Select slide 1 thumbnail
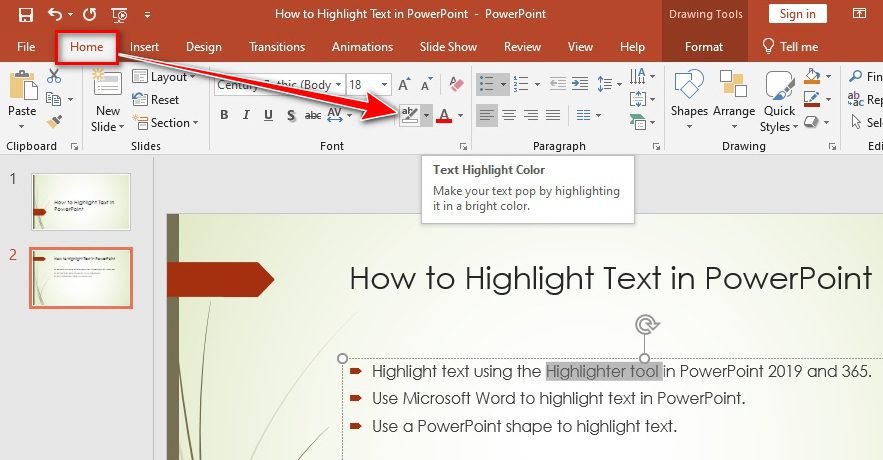883x460 pixels. click(x=81, y=202)
